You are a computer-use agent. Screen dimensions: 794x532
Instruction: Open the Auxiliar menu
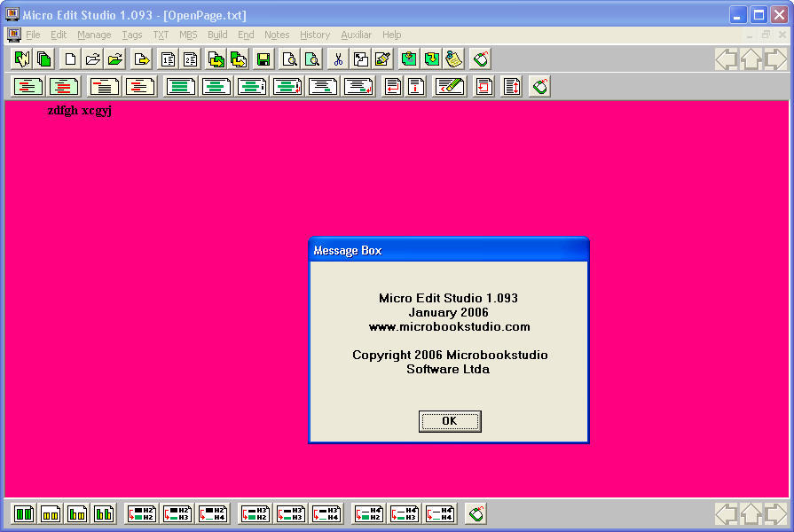tap(356, 35)
